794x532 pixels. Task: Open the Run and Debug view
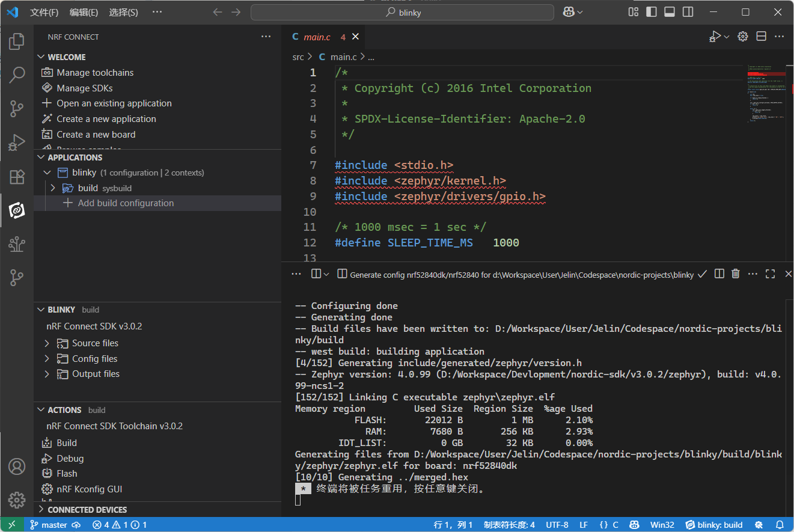[x=17, y=143]
